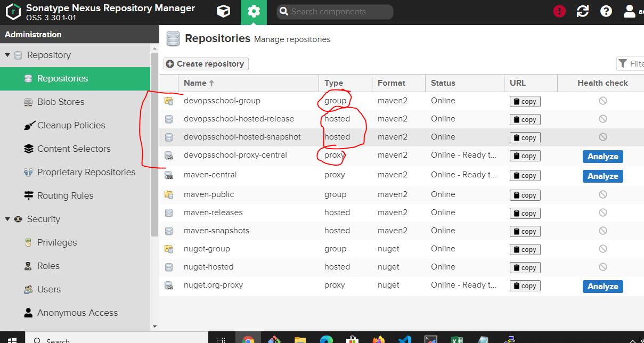Open the maven-central repository row

[x=402, y=175]
